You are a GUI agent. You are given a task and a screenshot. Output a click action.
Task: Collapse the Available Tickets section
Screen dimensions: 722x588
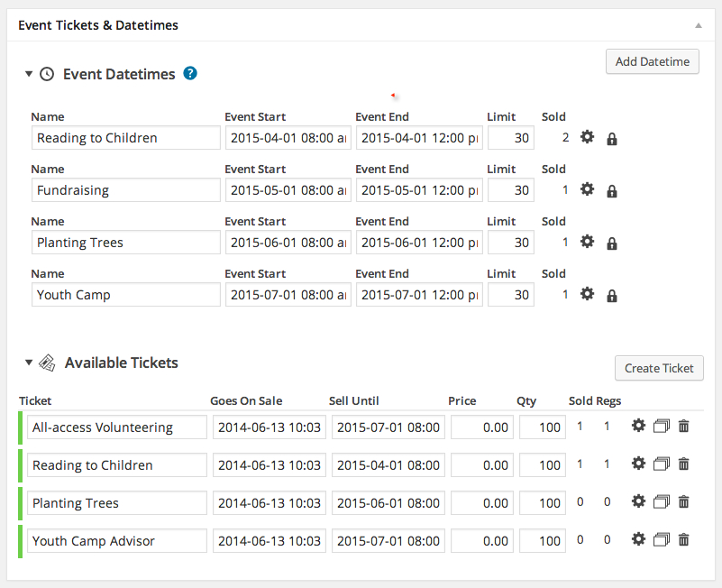pos(29,363)
